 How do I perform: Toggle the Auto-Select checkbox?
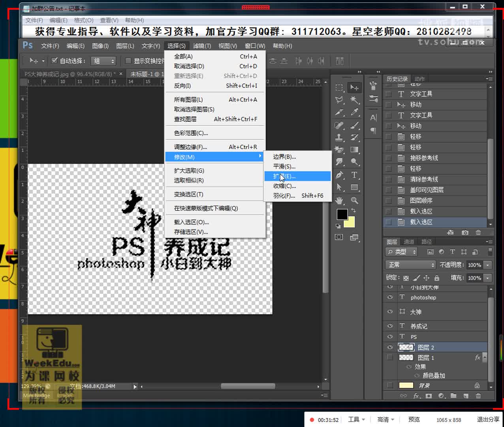pyautogui.click(x=55, y=60)
